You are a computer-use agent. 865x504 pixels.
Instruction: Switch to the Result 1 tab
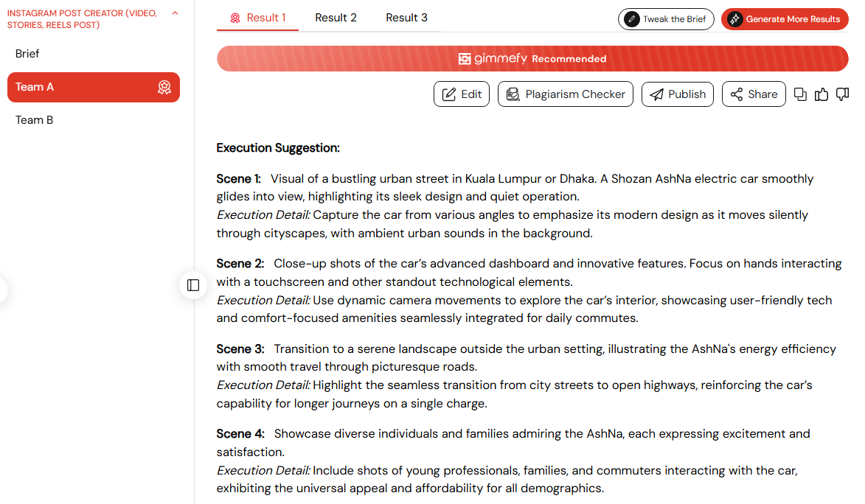click(257, 18)
